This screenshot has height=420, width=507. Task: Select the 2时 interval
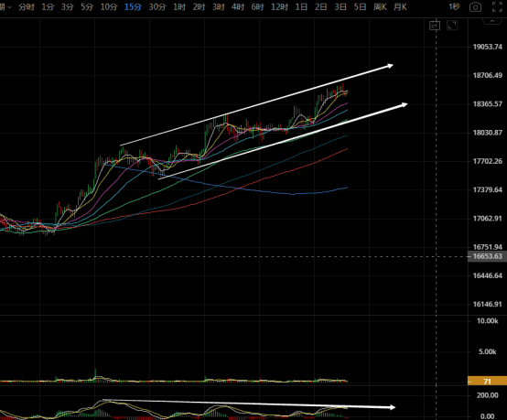[199, 6]
